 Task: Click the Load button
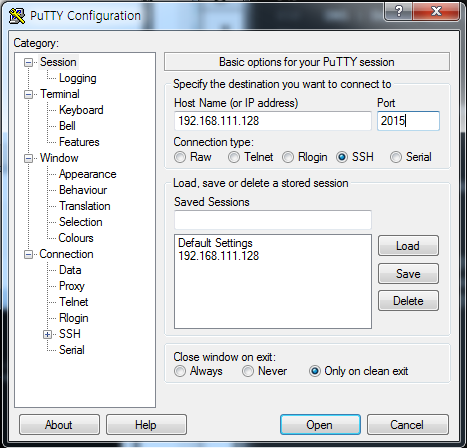coord(408,246)
